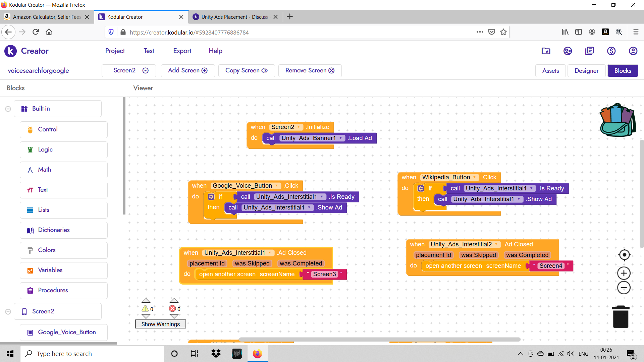Collapse the Built-in blocks category
Viewport: 644px width, 362px height.
[8, 109]
